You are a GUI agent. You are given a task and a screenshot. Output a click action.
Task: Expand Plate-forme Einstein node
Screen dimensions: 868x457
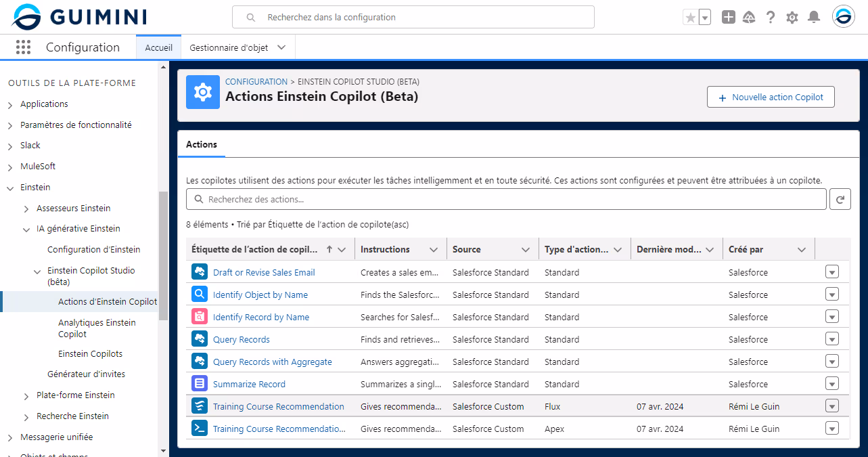point(26,396)
